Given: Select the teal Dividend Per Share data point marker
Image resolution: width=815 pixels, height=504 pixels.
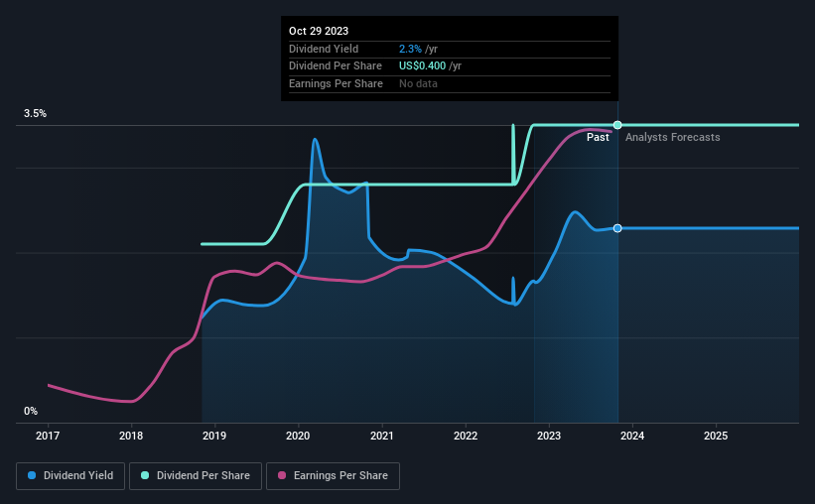Looking at the screenshot, I should tap(617, 125).
